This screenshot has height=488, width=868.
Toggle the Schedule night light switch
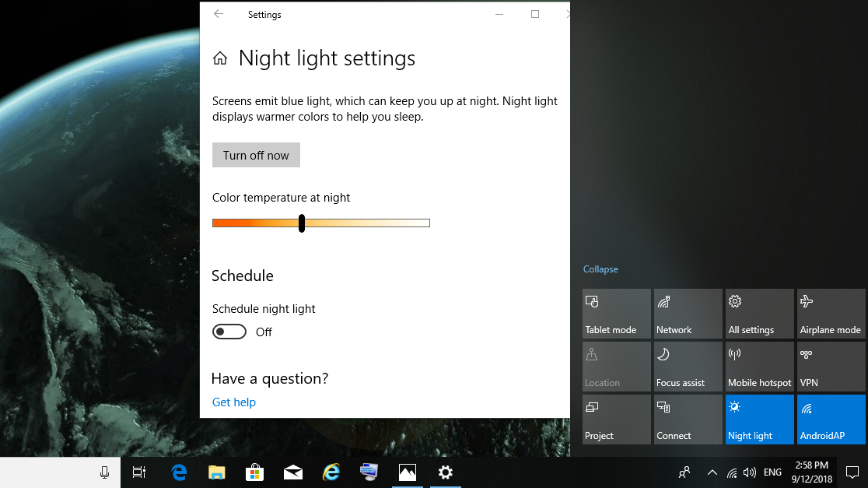pyautogui.click(x=229, y=331)
